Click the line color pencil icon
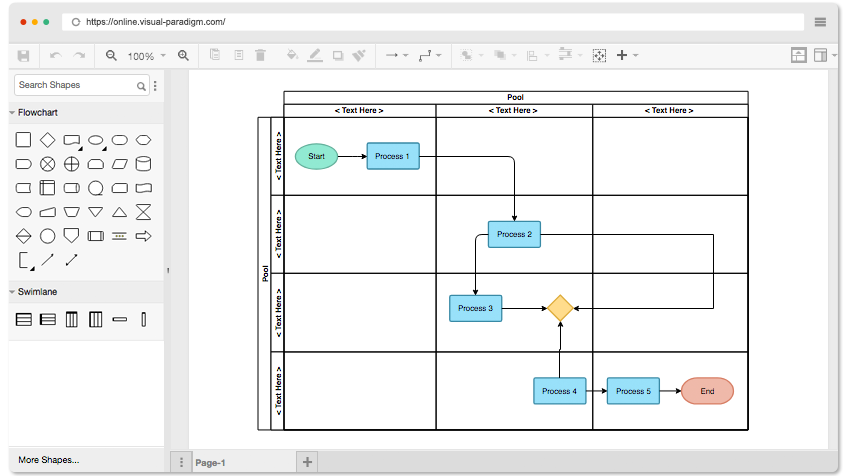 tap(315, 55)
